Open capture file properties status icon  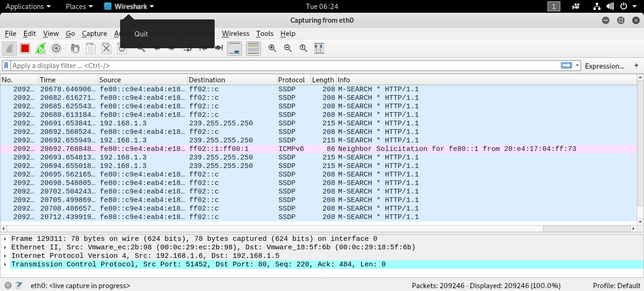click(19, 285)
